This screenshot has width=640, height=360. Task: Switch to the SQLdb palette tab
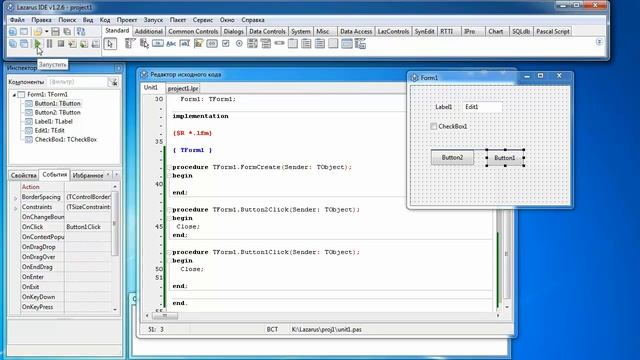click(x=521, y=31)
